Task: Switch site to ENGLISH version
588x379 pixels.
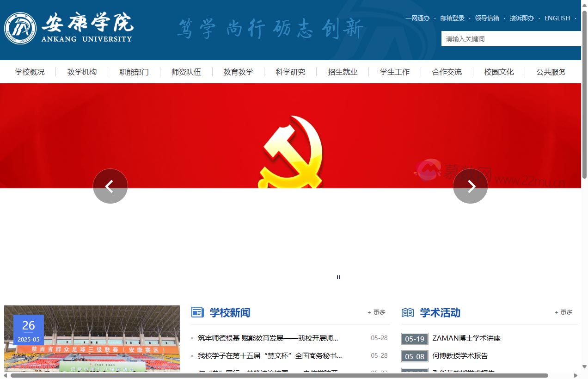Action: pos(557,18)
